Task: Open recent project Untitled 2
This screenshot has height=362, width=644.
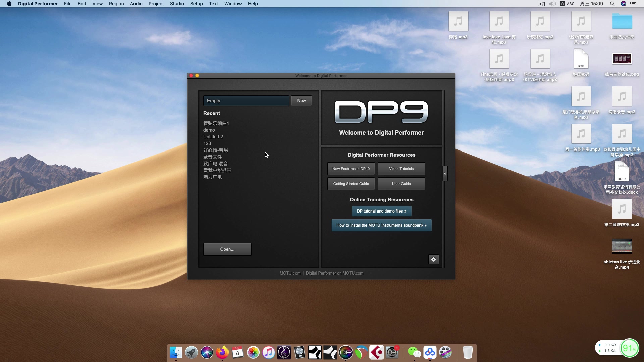Action: click(213, 137)
